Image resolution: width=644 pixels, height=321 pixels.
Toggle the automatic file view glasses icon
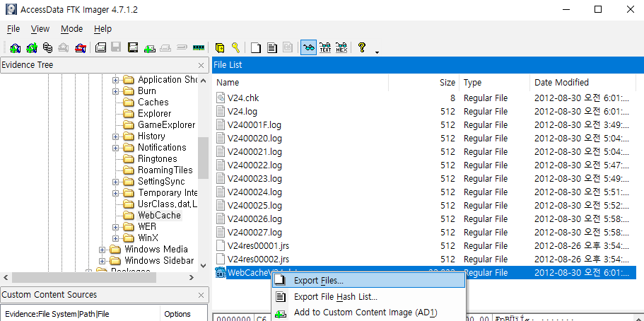coord(308,47)
